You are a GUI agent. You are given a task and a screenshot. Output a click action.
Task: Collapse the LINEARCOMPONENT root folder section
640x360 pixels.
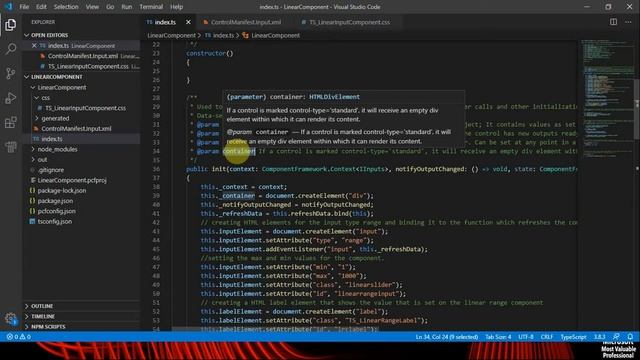coord(27,77)
